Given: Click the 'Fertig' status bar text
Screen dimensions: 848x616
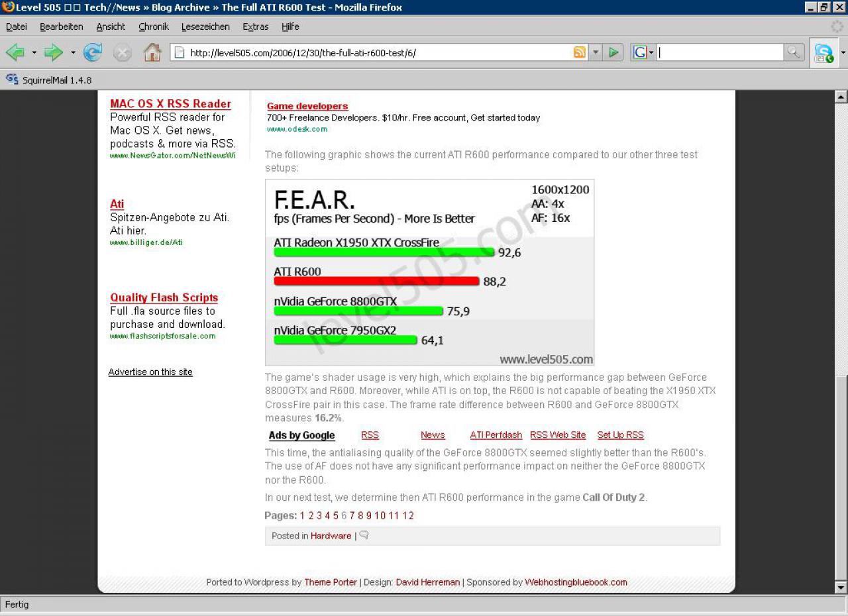Looking at the screenshot, I should coord(17,604).
